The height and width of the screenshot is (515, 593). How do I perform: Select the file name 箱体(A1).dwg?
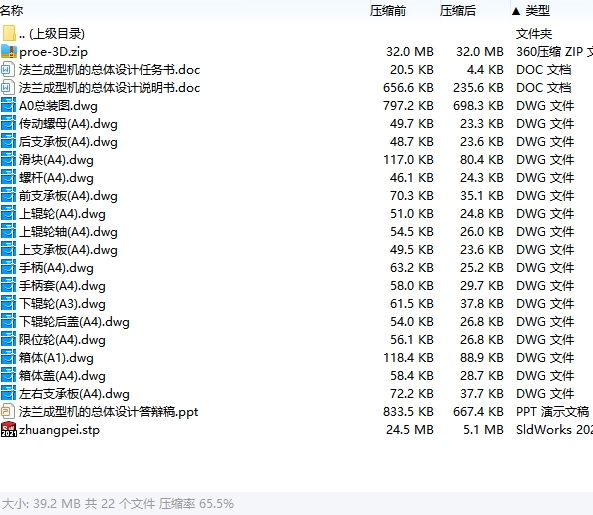(56, 358)
